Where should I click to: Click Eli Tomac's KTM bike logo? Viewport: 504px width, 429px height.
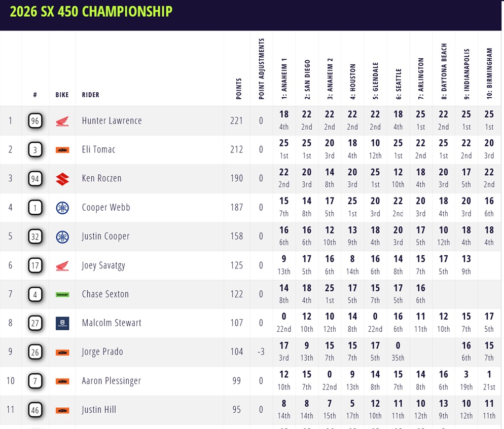62,150
